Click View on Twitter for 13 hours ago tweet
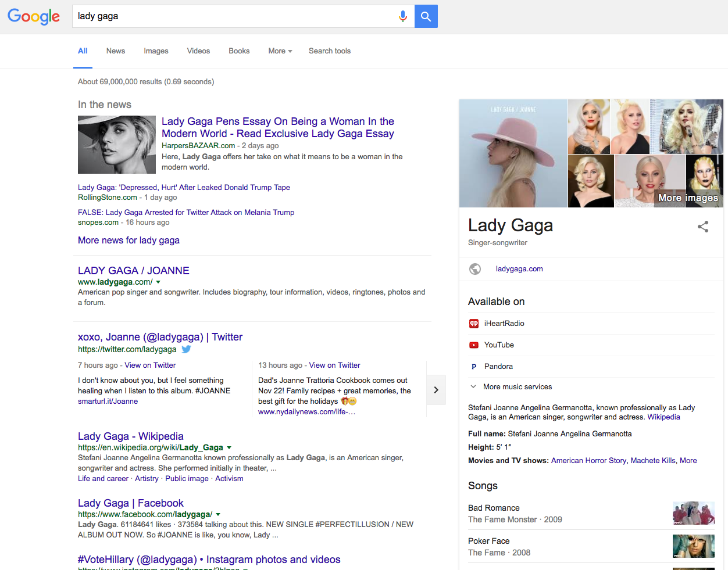The width and height of the screenshot is (728, 570). point(334,365)
